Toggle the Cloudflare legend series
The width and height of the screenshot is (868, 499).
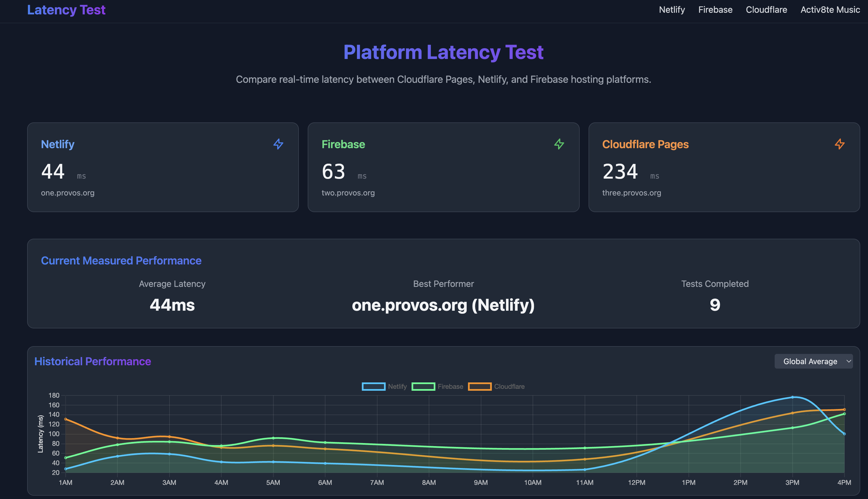pyautogui.click(x=496, y=386)
